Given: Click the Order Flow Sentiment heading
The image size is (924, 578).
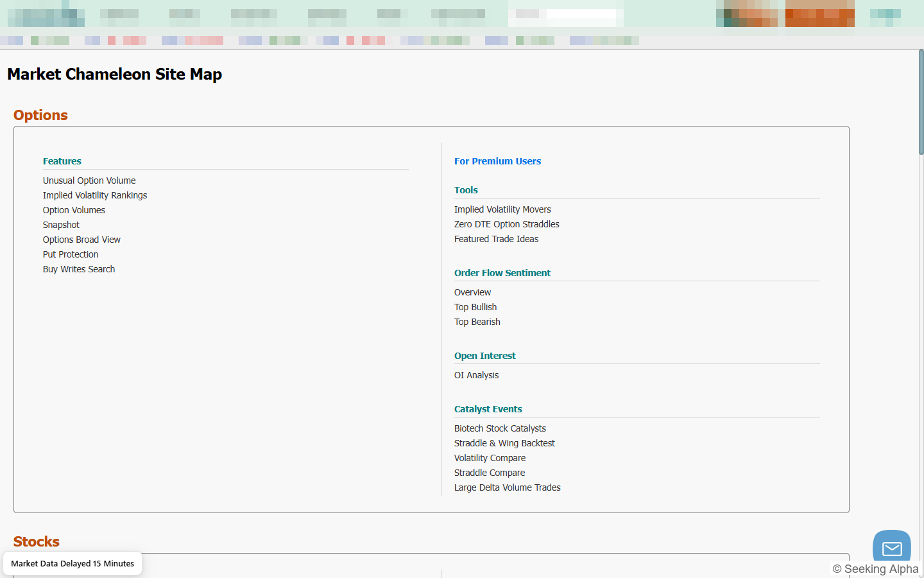Looking at the screenshot, I should (x=502, y=273).
